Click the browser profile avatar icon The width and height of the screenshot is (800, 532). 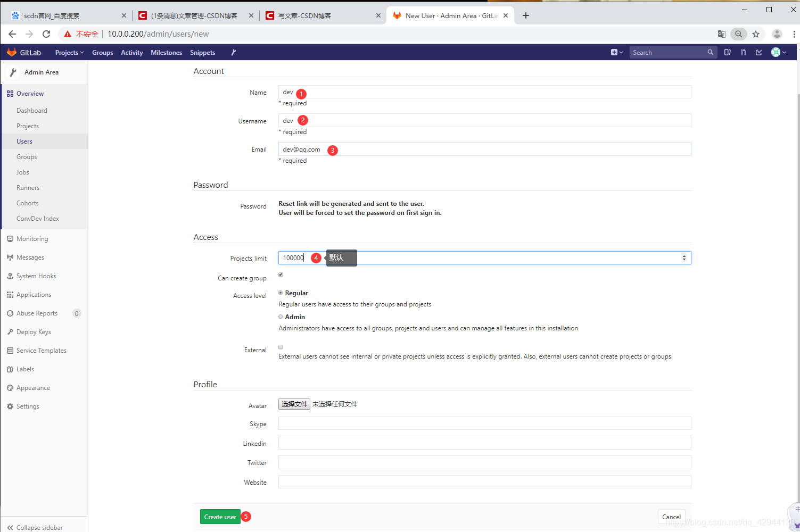pyautogui.click(x=777, y=34)
